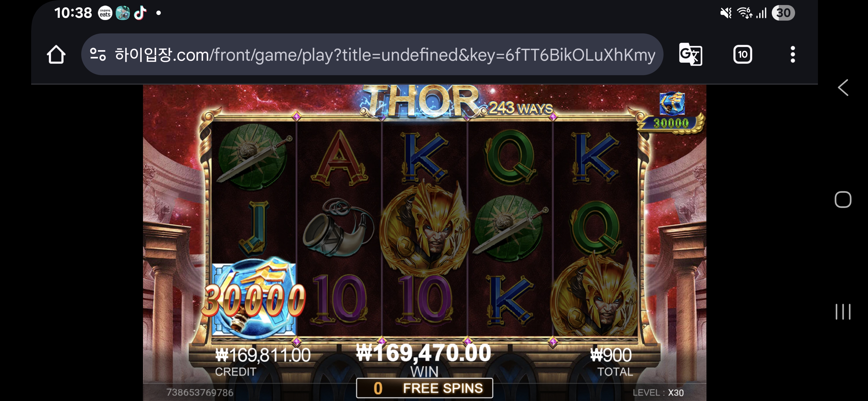Image resolution: width=868 pixels, height=401 pixels.
Task: Open Android recent apps bars
Action: (843, 312)
